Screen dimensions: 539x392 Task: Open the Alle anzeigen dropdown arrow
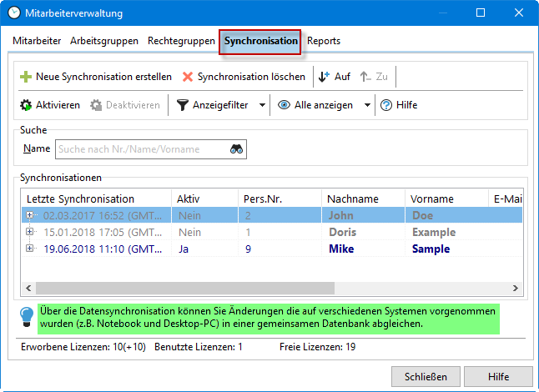click(367, 106)
